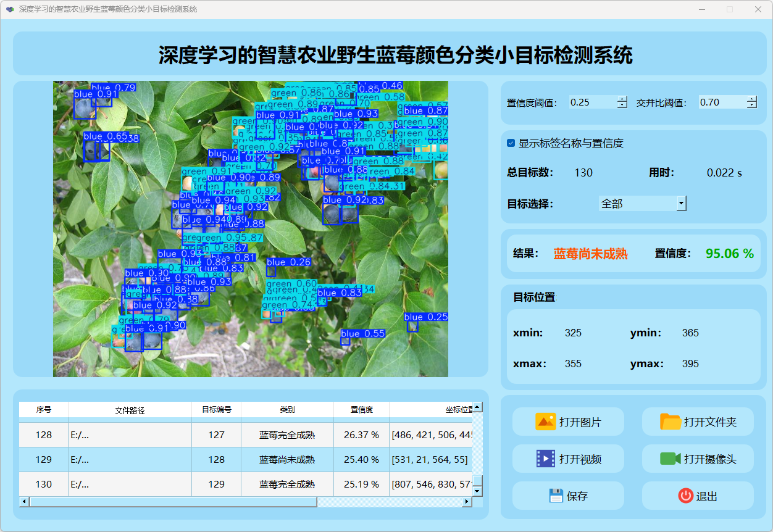Decrease the 交并比阈值 spinner value
The height and width of the screenshot is (532, 773).
(751, 106)
